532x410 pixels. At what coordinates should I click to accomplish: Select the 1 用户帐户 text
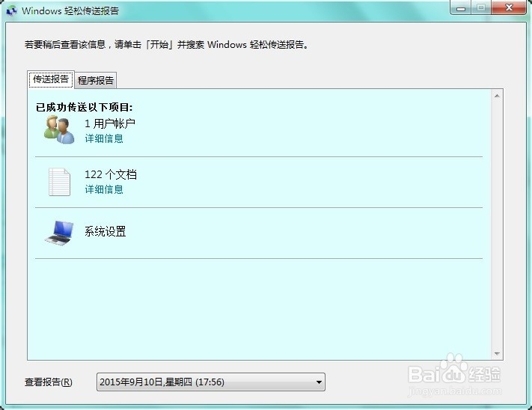[x=110, y=123]
